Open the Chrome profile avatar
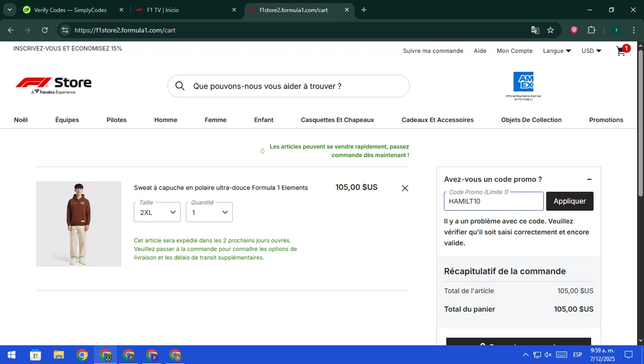This screenshot has width=644, height=364. point(617,30)
